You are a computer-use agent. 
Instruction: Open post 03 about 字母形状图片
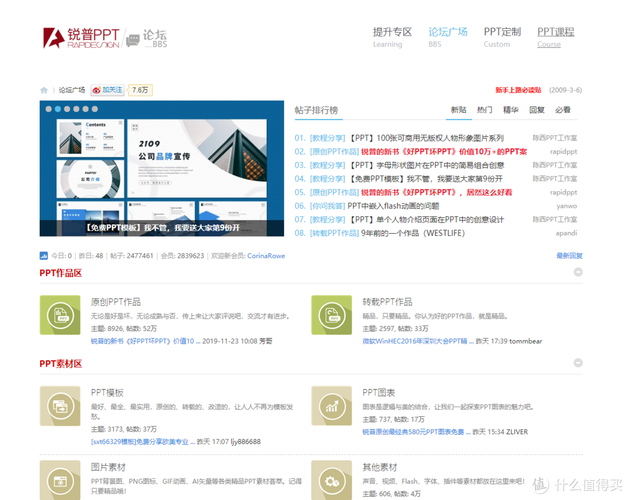click(426, 165)
